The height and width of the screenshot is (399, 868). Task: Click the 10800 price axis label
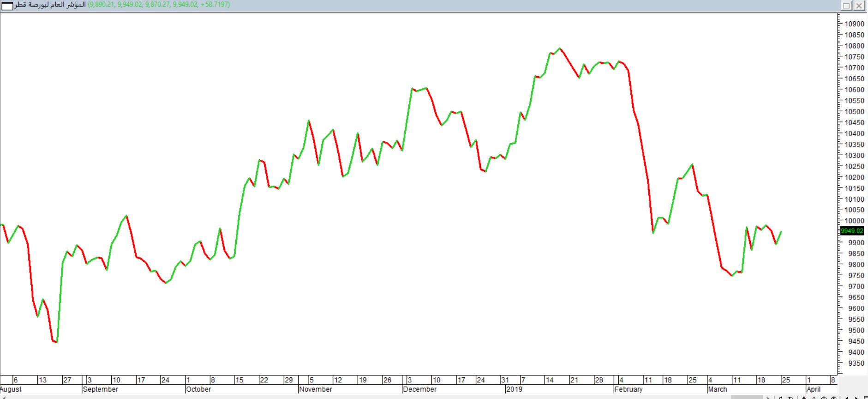point(854,46)
